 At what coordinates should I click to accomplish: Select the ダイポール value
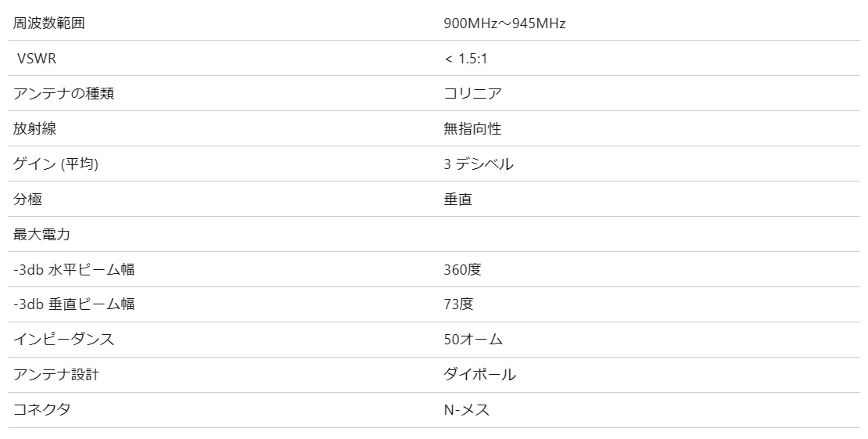pyautogui.click(x=480, y=375)
